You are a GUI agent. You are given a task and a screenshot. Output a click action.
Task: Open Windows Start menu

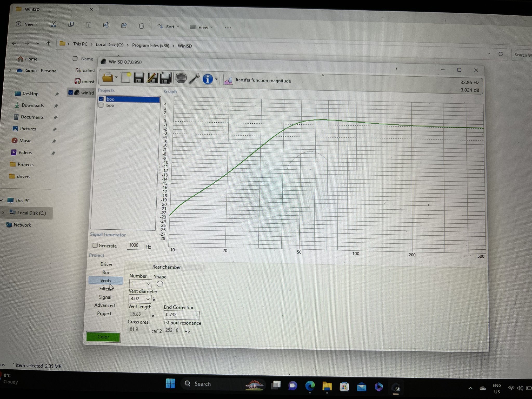tap(170, 383)
